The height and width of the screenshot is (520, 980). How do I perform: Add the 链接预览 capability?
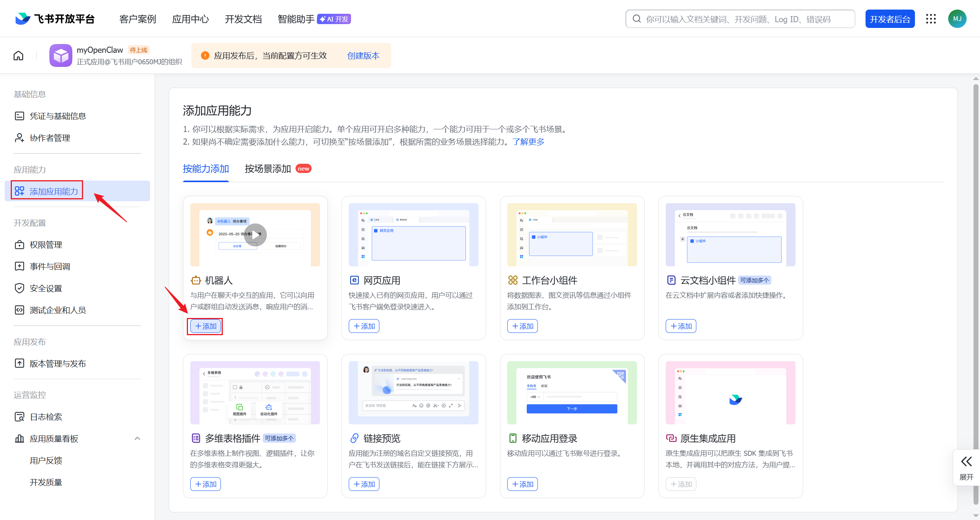tap(364, 484)
